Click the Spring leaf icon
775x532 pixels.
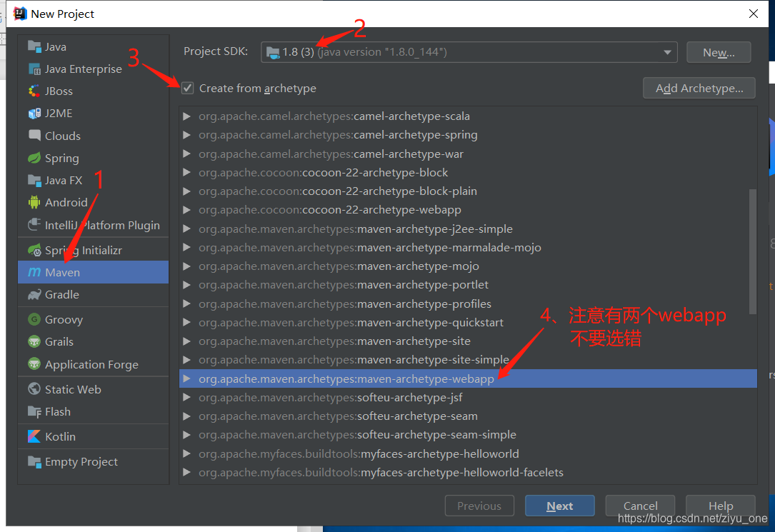[x=34, y=158]
